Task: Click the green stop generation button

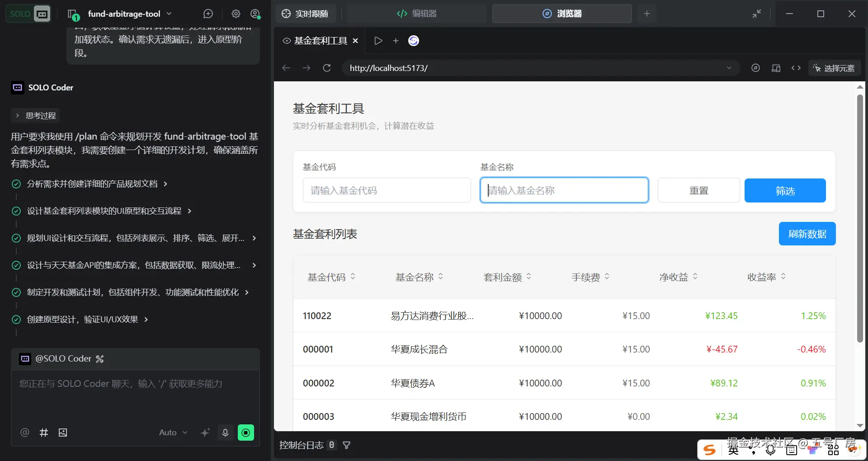Action: (x=246, y=433)
